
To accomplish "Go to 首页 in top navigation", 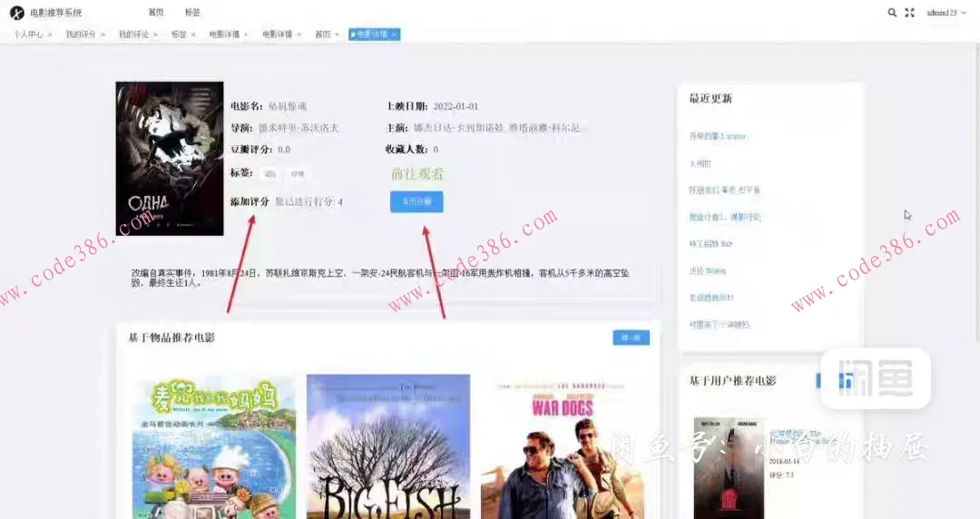I will pyautogui.click(x=156, y=13).
